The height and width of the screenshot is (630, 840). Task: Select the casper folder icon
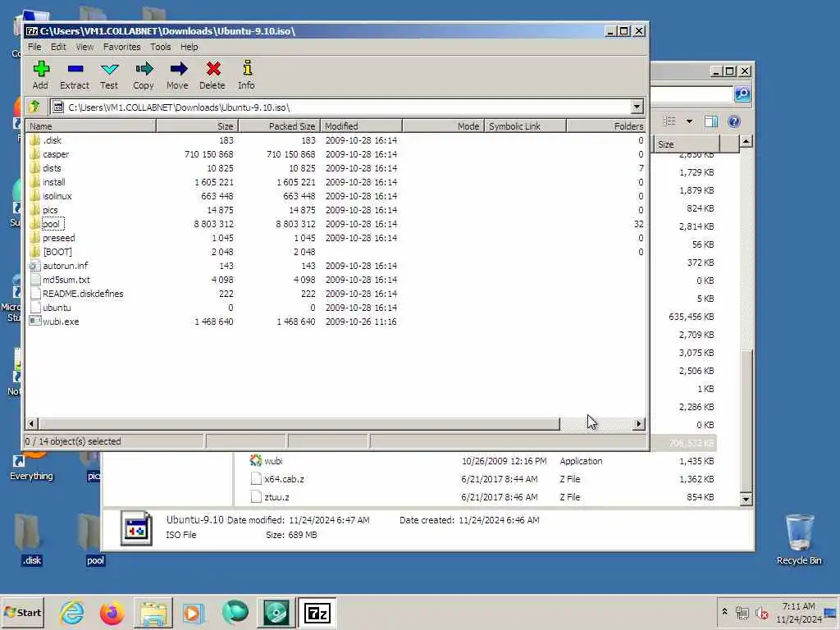click(x=34, y=154)
